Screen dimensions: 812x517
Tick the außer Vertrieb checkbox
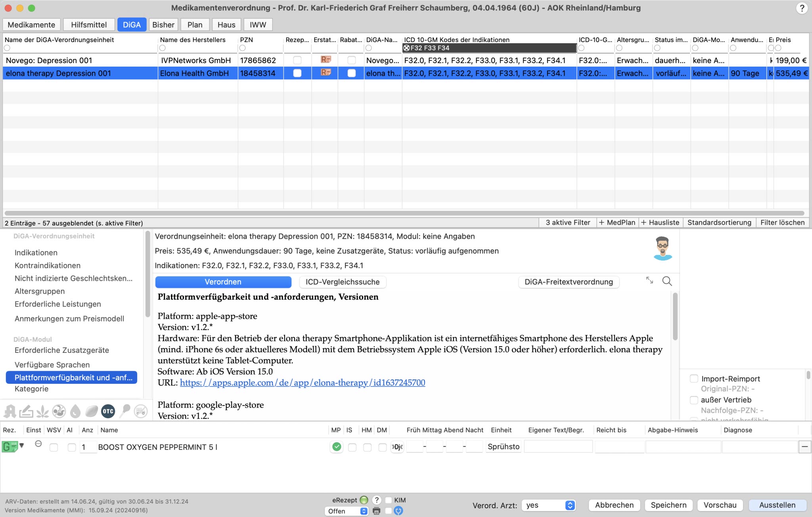694,400
